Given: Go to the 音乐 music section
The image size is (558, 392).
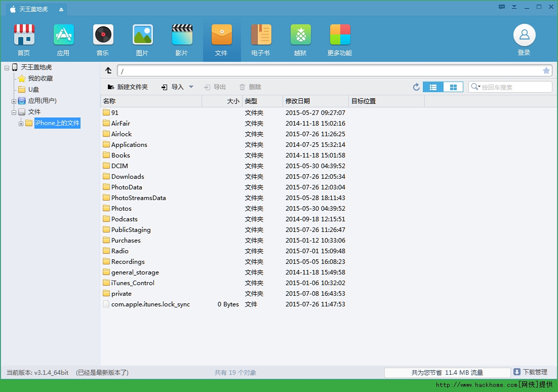Looking at the screenshot, I should point(103,35).
